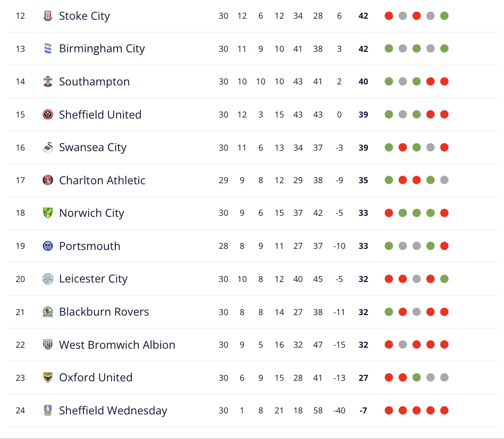Open the West Bromwich Albion team link
Image resolution: width=504 pixels, height=439 pixels.
[117, 345]
